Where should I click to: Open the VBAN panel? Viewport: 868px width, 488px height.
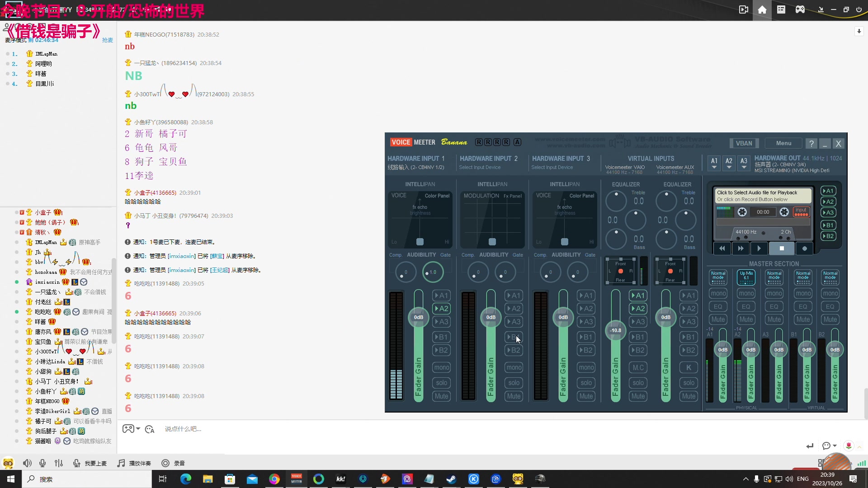point(744,143)
